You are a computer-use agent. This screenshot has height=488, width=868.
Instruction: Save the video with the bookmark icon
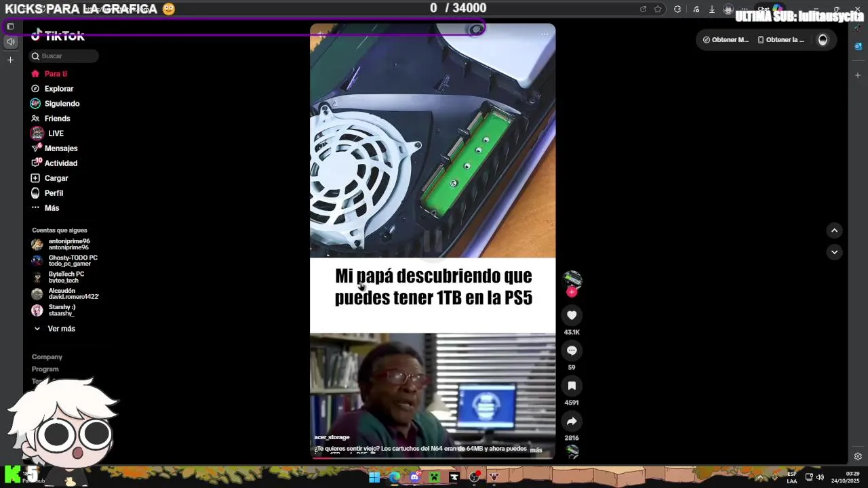coord(572,386)
